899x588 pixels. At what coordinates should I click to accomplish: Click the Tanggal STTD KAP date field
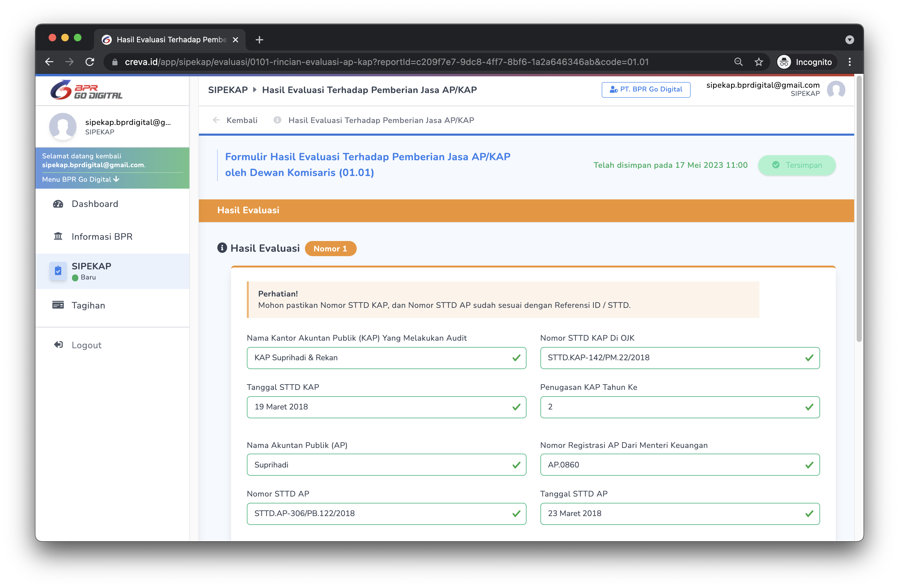(386, 407)
